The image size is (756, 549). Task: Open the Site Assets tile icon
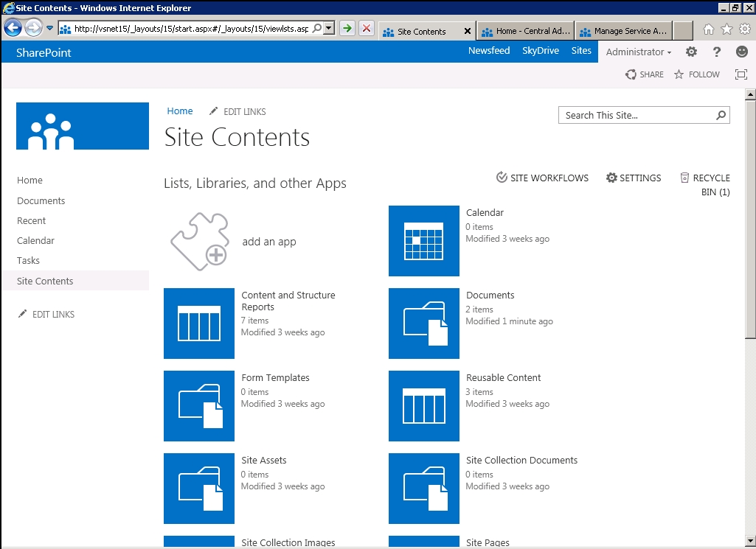199,489
